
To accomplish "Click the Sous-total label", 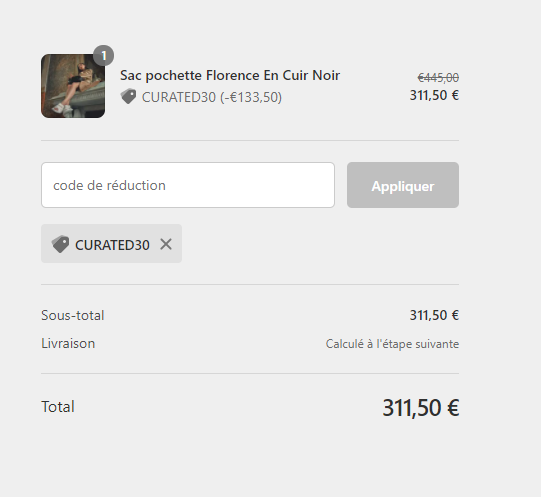I will pos(73,315).
